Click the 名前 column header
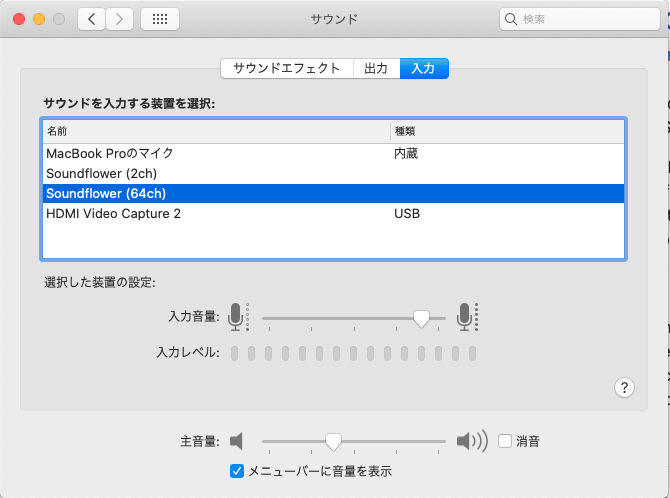The image size is (670, 498). [217, 131]
